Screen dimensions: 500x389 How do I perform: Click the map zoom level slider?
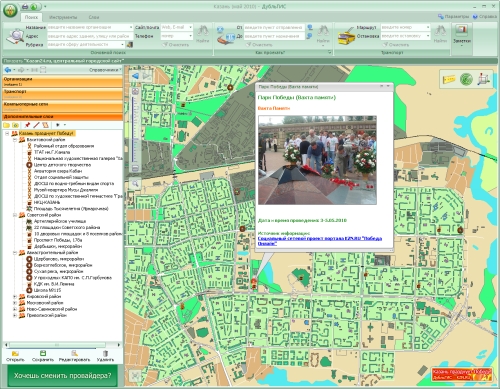tap(135, 129)
